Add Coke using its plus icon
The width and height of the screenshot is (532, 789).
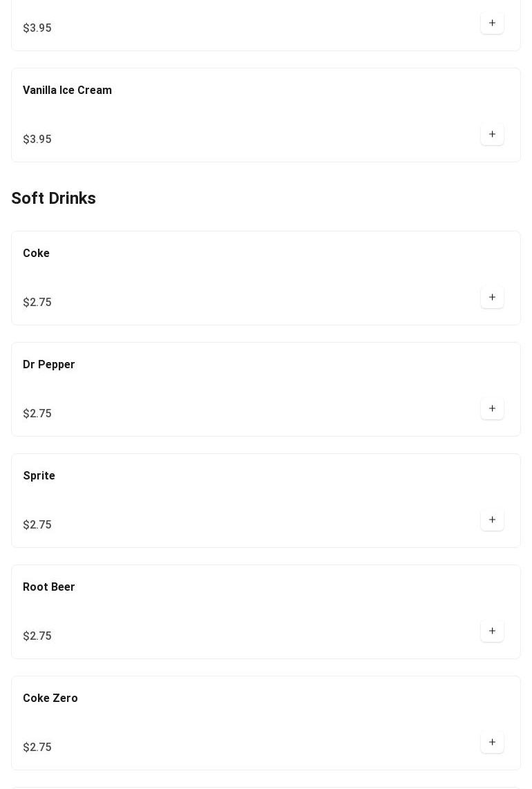pyautogui.click(x=492, y=297)
